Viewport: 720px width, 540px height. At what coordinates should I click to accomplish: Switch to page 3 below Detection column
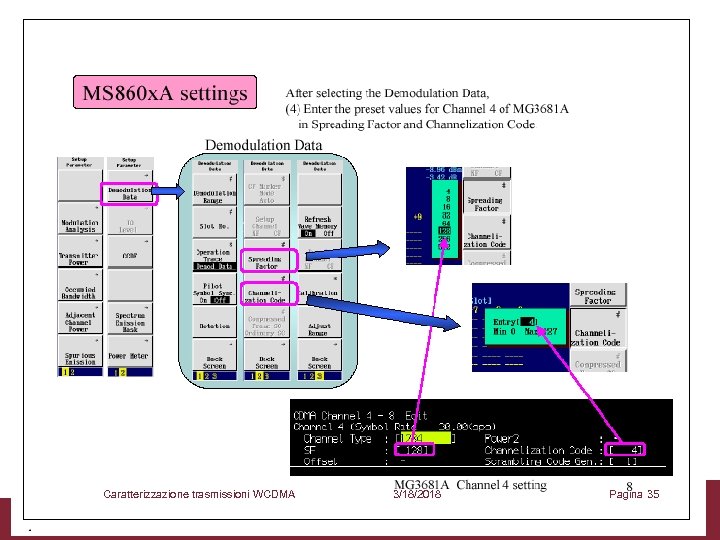click(x=214, y=376)
